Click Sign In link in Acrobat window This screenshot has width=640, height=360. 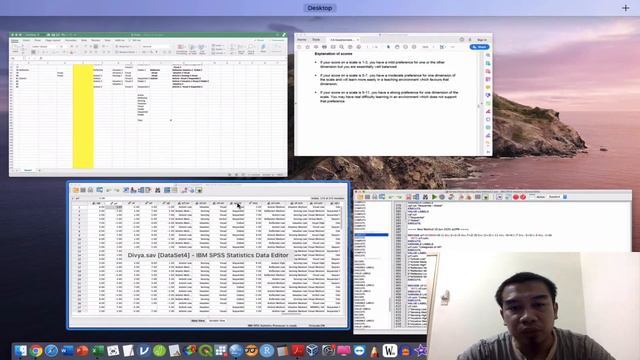[x=482, y=40]
